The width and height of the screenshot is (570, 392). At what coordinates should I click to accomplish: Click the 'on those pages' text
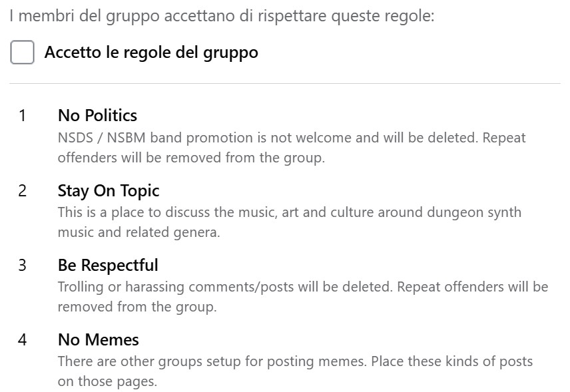pyautogui.click(x=107, y=382)
